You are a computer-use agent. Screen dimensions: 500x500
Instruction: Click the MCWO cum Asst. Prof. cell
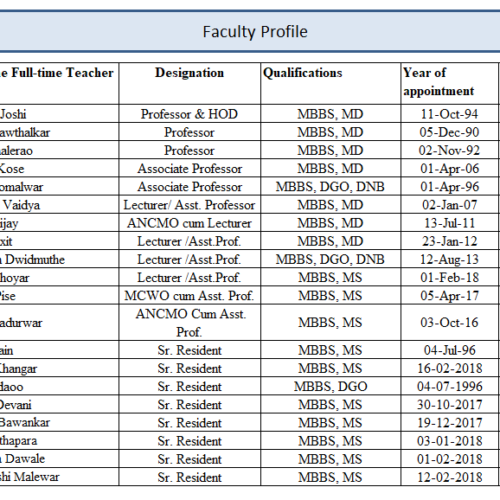(190, 295)
